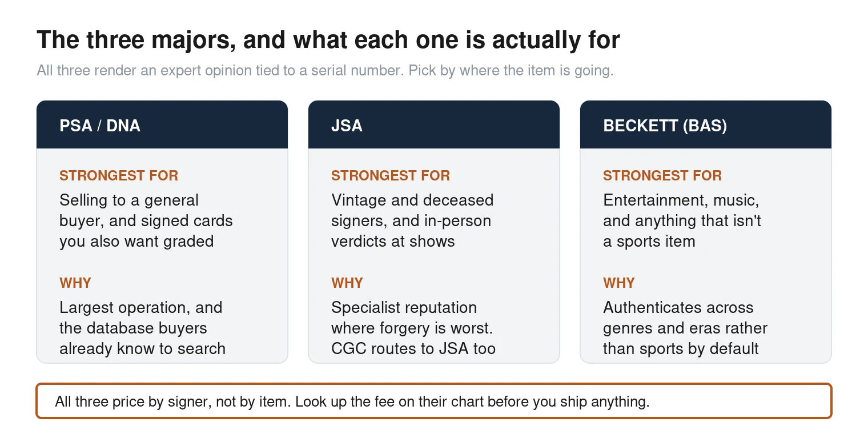Screen dimensions: 868x434
Task: Click the 'Authenticates across genres' text
Action: coord(685,328)
